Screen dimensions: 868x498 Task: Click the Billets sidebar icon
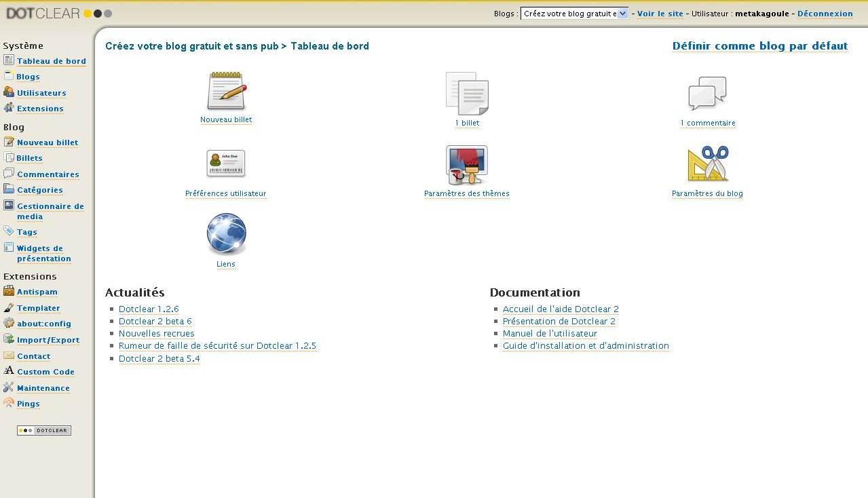click(9, 157)
